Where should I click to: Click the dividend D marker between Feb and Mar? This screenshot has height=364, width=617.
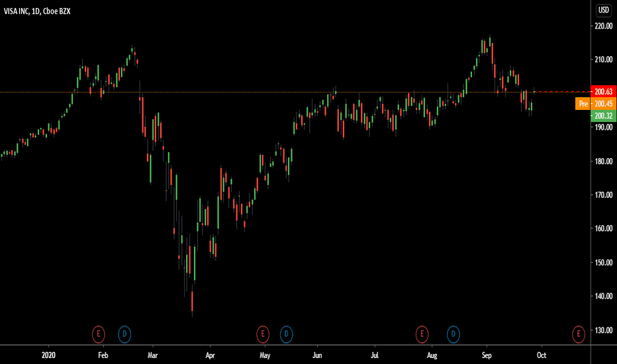coord(124,334)
